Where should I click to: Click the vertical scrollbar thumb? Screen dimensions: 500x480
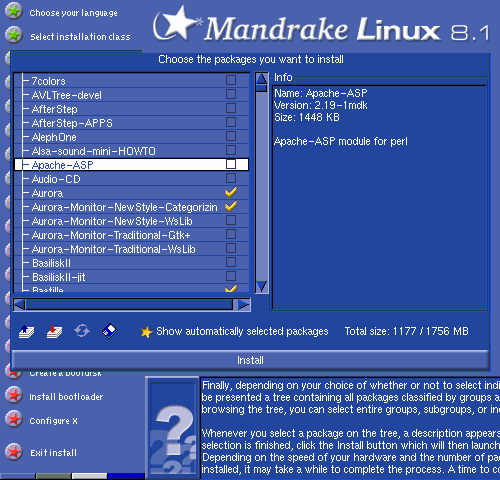261,88
